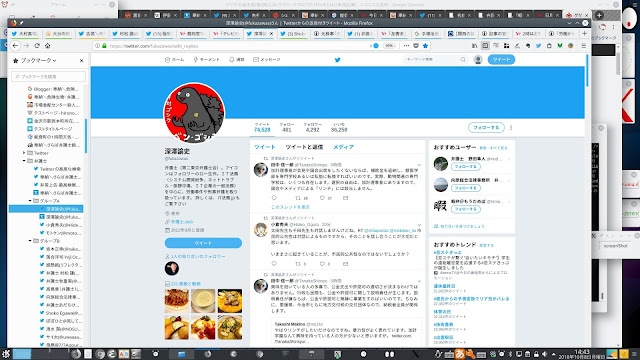Click the Twitter bird extension icon in toolbar
Viewport: 640px width, 360px height.
(x=538, y=46)
